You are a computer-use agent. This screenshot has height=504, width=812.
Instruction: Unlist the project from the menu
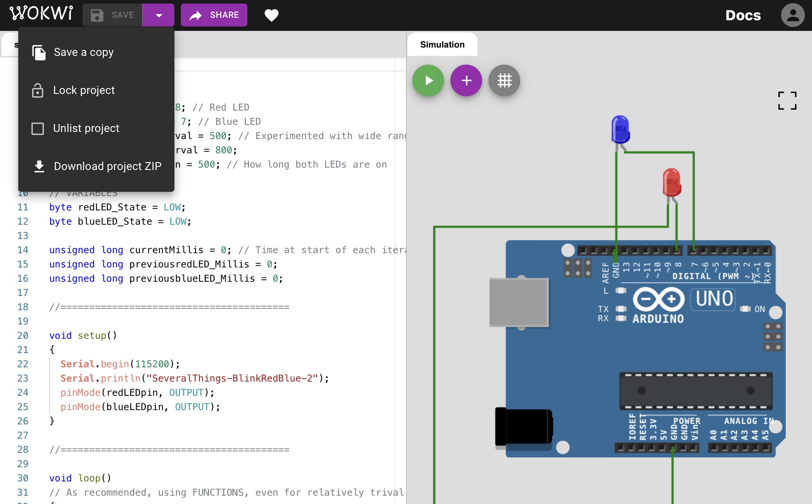click(x=86, y=128)
